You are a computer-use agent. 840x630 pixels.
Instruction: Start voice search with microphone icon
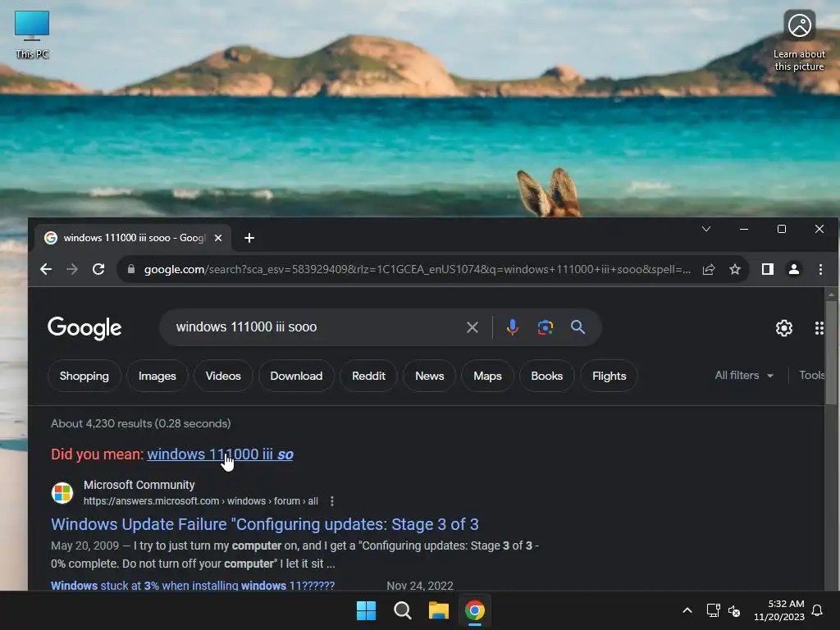click(x=512, y=326)
